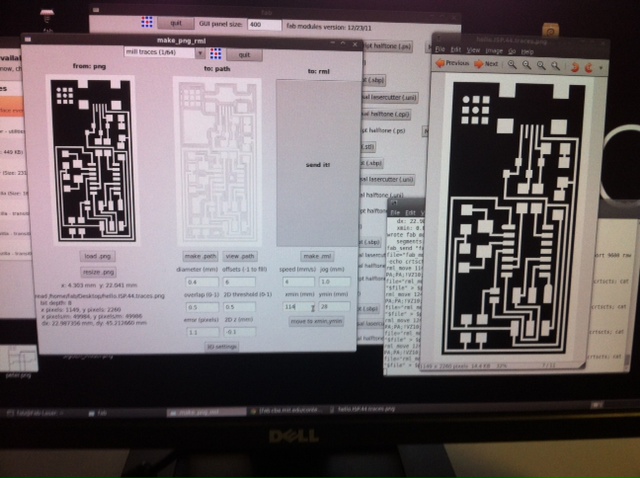Click the overlap (0-1) input field
This screenshot has height=478, width=640.
[x=202, y=307]
